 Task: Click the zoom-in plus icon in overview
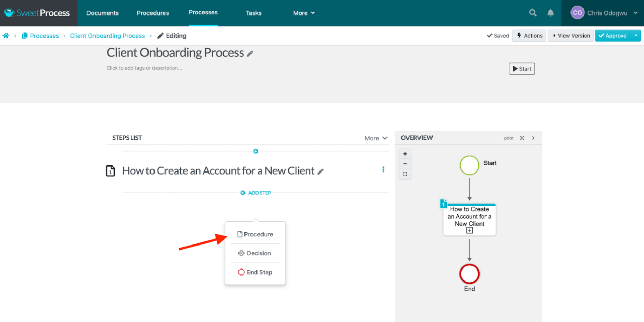(405, 154)
